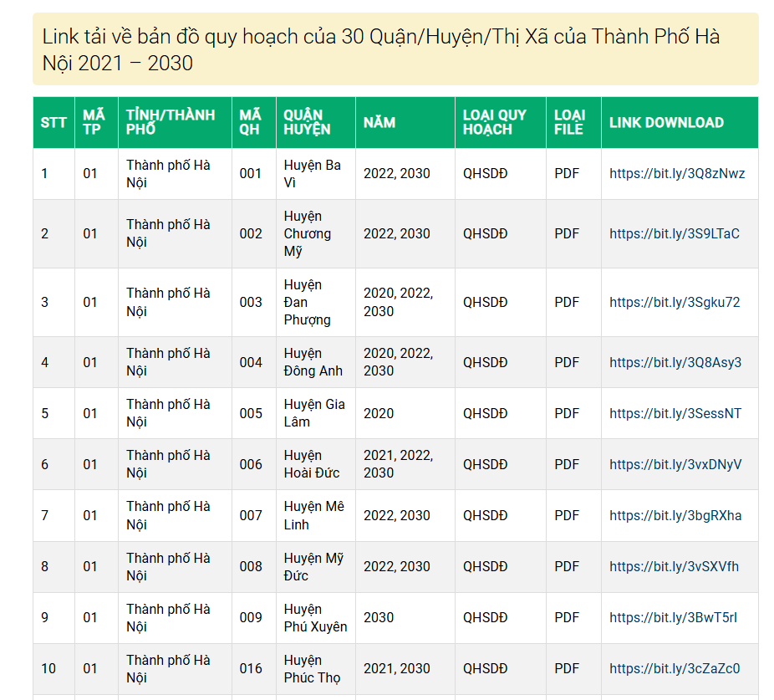
Task: Select the Huyện Gia Lâm district cell
Action: [314, 413]
